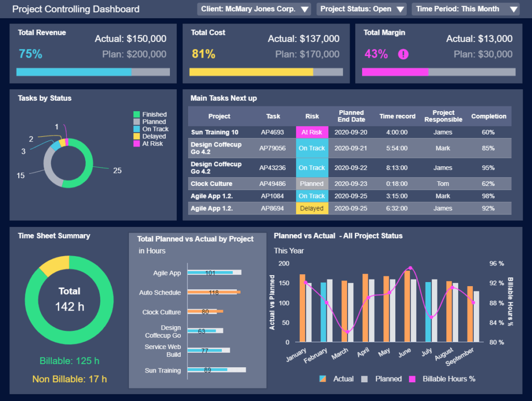Select the green Finished legend swatch
The image size is (532, 401).
(136, 114)
